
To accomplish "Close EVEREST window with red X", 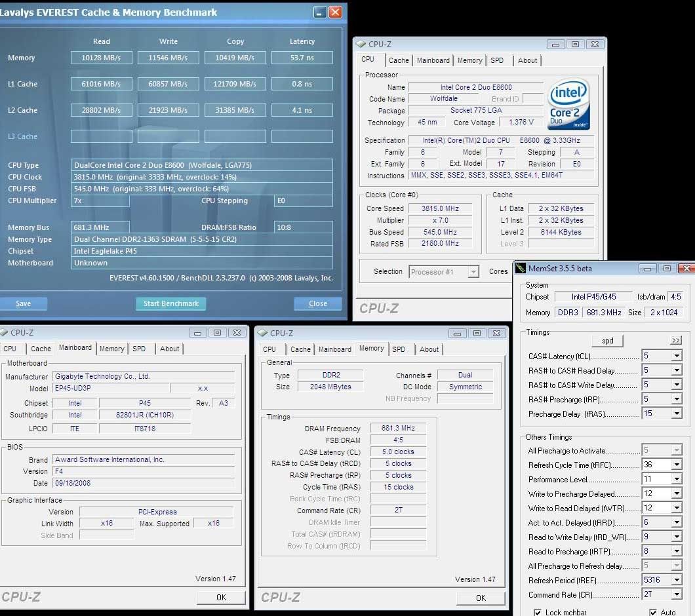I will click(x=335, y=12).
